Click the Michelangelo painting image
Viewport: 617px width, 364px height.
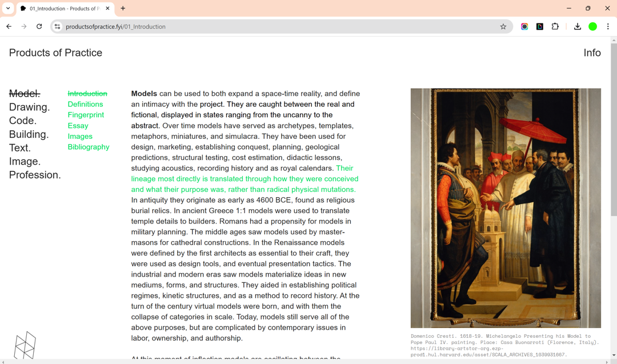(x=506, y=208)
